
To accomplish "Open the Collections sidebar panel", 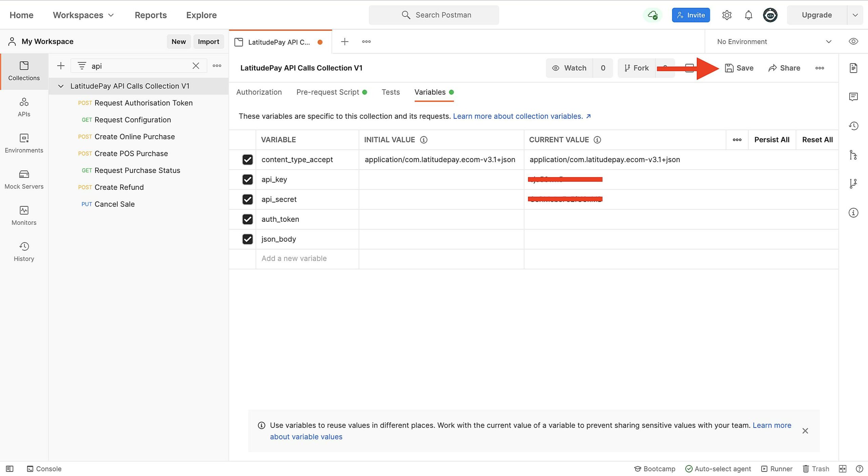I will point(24,71).
